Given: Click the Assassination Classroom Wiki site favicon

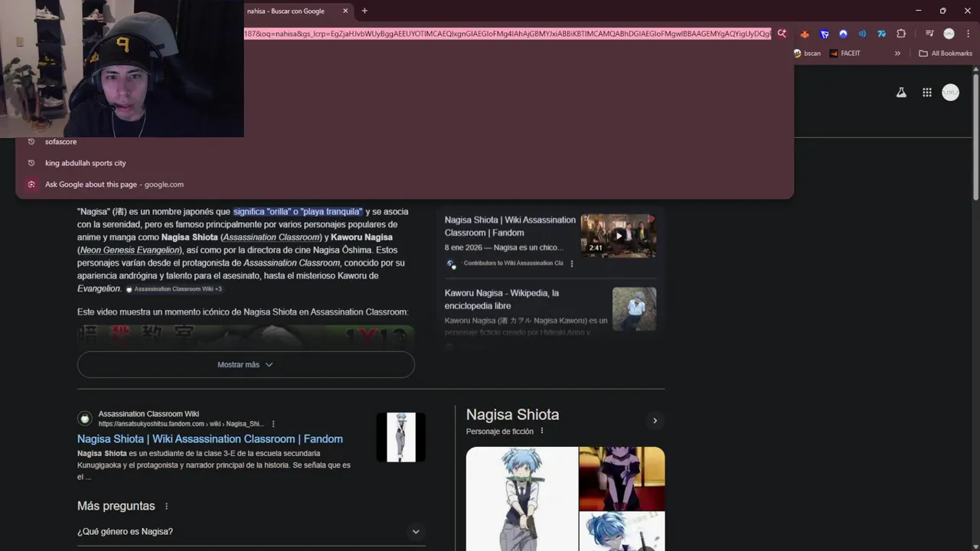Looking at the screenshot, I should coord(85,419).
